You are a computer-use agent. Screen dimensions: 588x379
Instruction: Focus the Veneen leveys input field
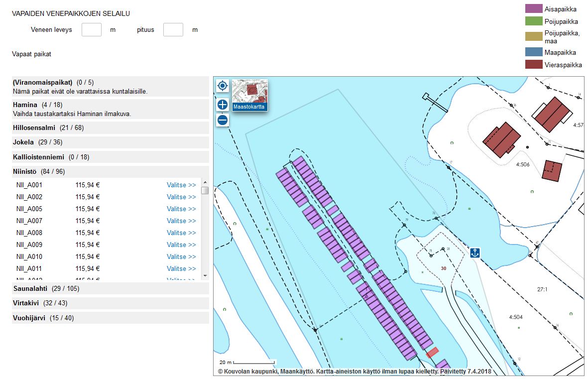(92, 30)
